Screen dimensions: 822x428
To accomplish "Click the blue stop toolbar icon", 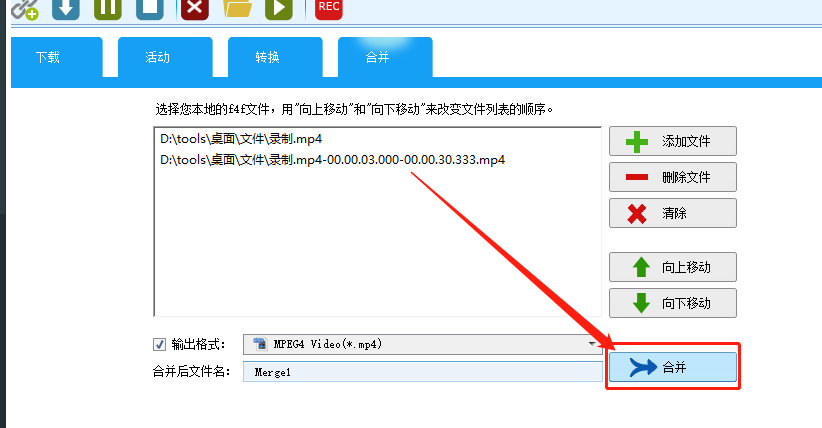I will (x=150, y=9).
